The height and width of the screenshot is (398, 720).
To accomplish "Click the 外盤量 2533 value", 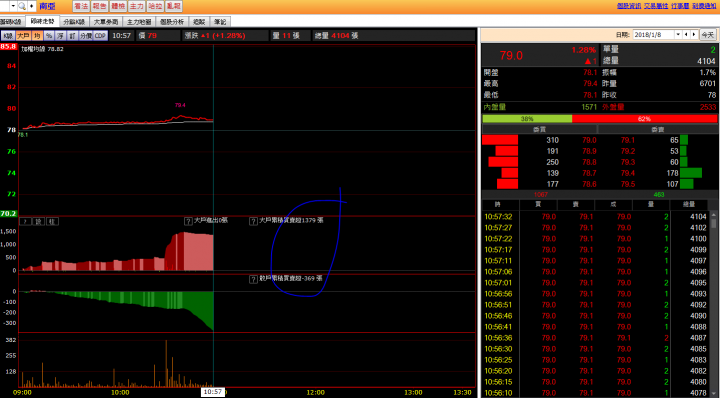I will coord(708,107).
